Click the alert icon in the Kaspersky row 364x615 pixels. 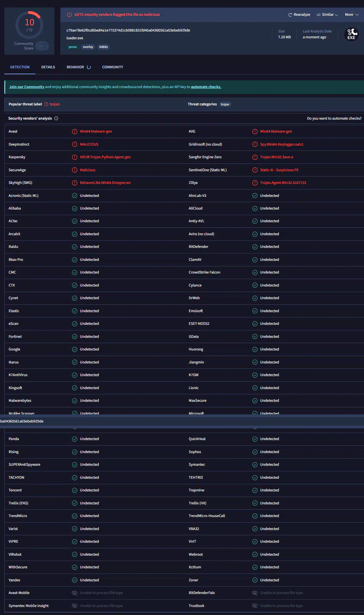click(x=74, y=157)
